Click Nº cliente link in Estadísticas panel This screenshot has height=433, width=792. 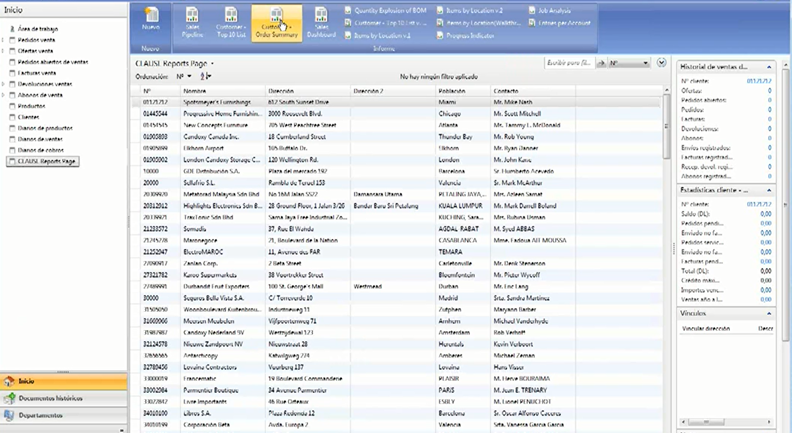pyautogui.click(x=759, y=204)
